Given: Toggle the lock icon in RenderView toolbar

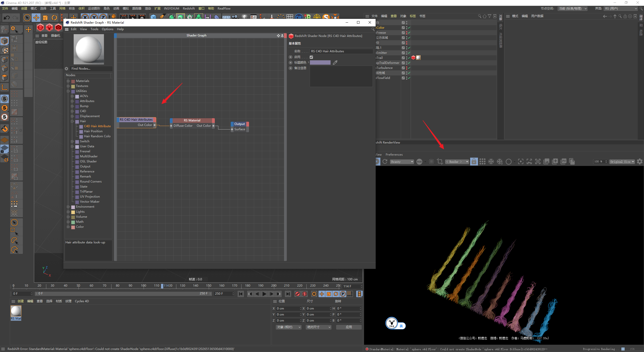Looking at the screenshot, I should coord(474,161).
